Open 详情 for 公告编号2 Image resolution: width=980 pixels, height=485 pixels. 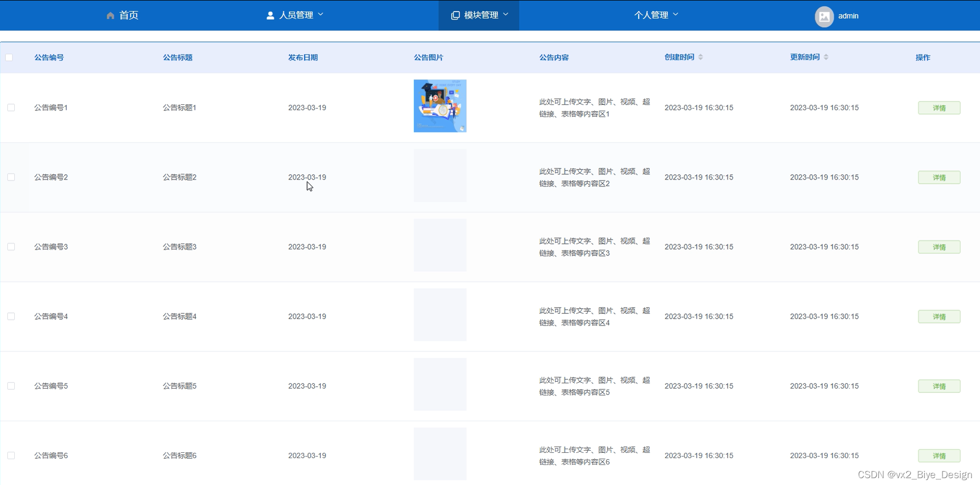(939, 177)
